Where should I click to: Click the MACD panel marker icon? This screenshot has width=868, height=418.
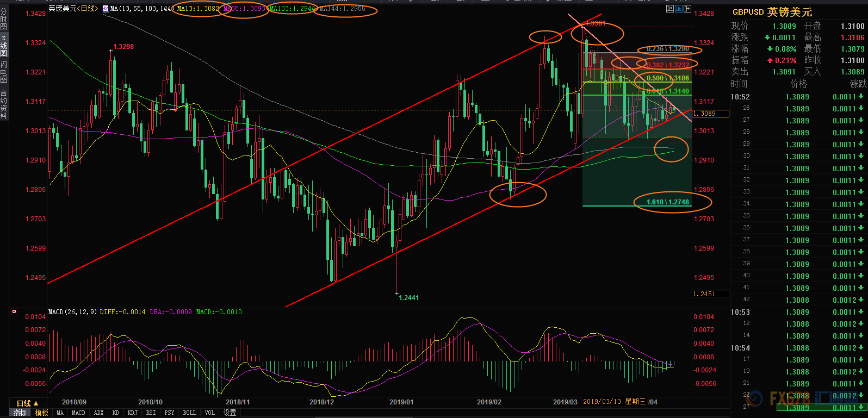(14, 311)
